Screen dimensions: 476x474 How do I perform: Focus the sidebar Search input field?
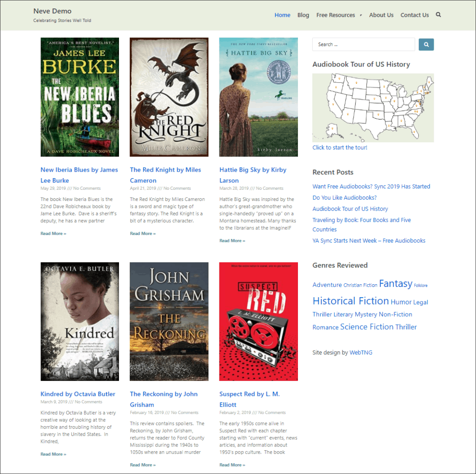click(364, 44)
